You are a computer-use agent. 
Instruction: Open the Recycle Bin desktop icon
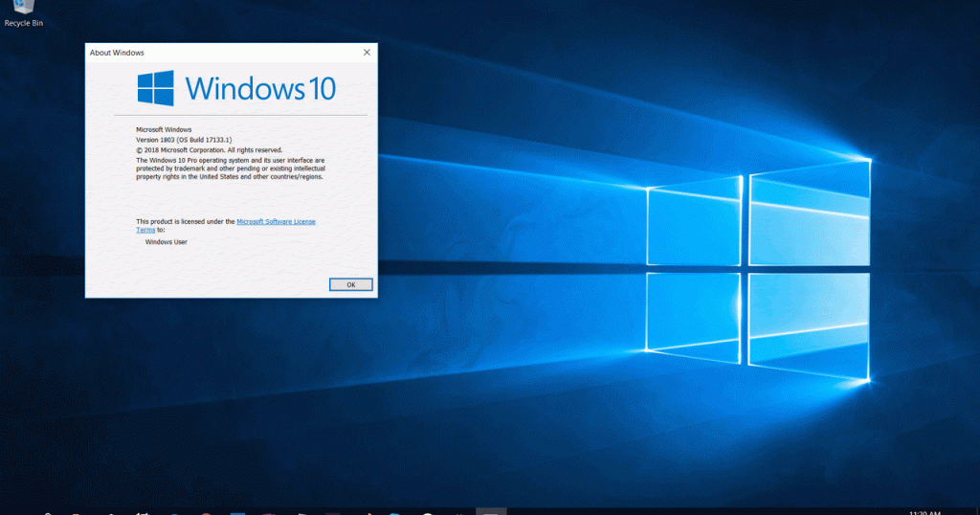point(24,13)
